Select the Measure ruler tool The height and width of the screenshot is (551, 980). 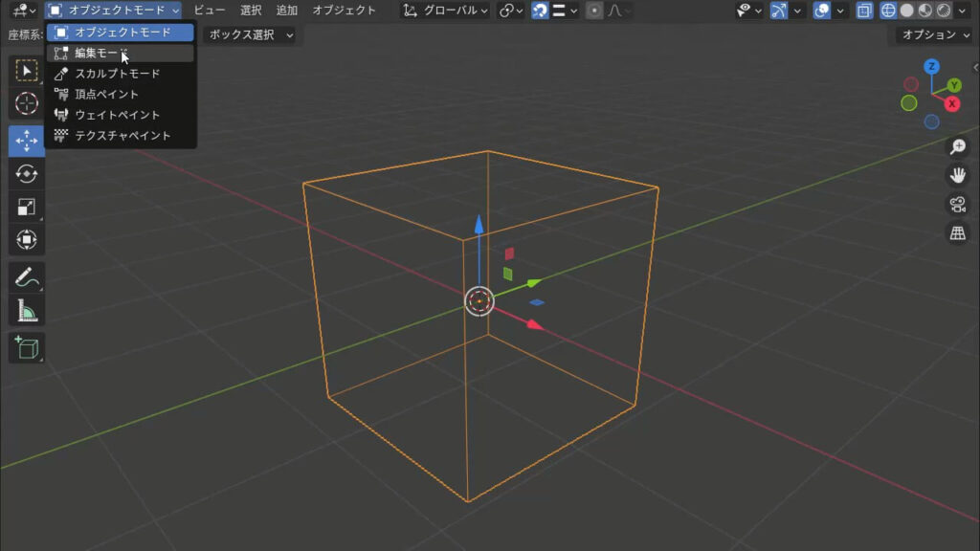(26, 311)
